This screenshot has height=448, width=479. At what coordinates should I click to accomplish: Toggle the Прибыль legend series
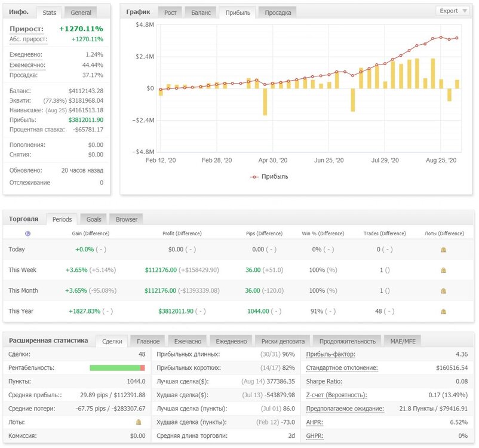(x=269, y=177)
